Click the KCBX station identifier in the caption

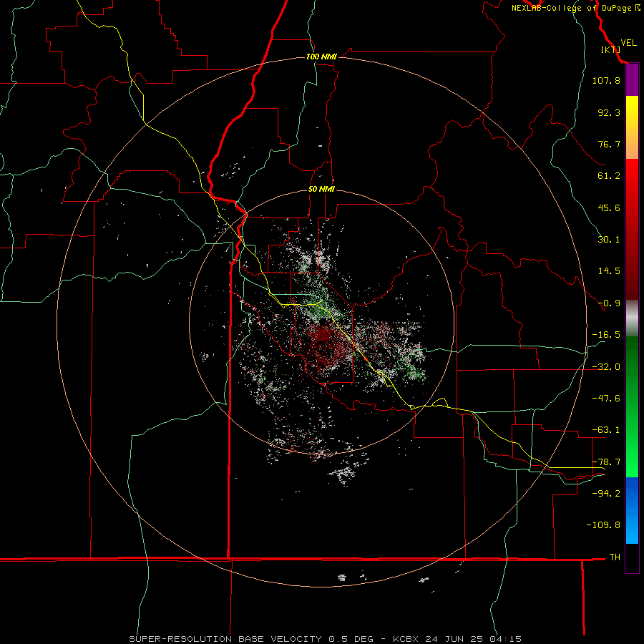click(x=406, y=639)
